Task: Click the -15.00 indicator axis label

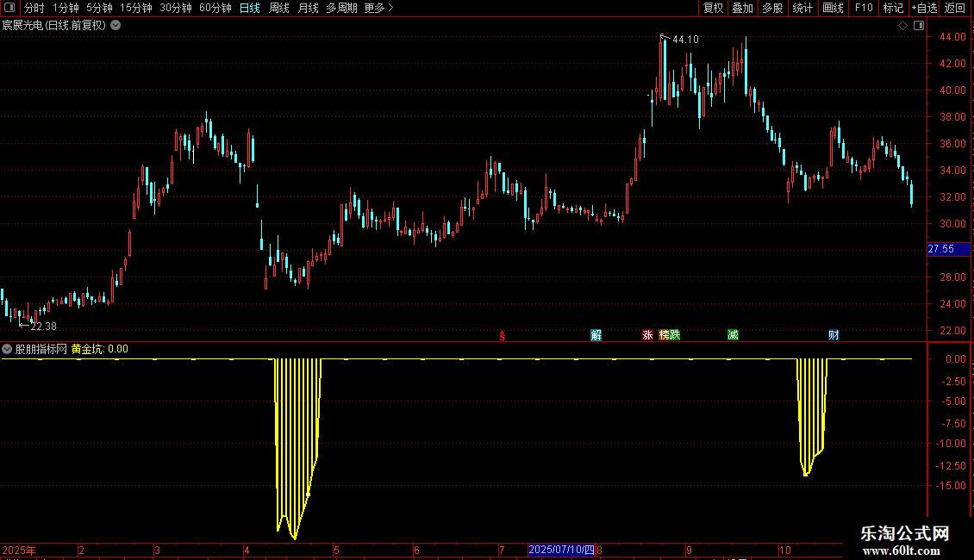Action: click(951, 486)
